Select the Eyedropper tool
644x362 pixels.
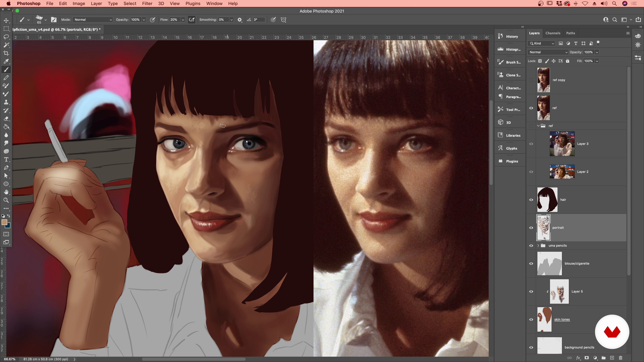[x=6, y=62]
